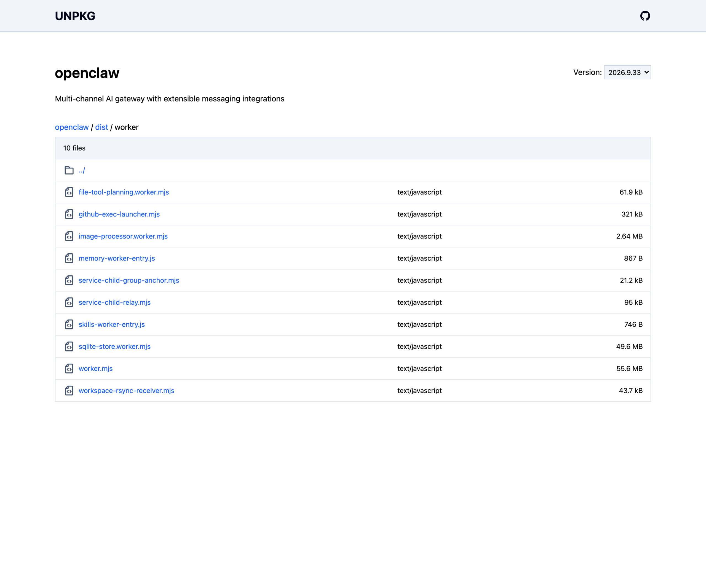Click the openclaw package title heading
Viewport: 706px width, 588px height.
coord(87,73)
